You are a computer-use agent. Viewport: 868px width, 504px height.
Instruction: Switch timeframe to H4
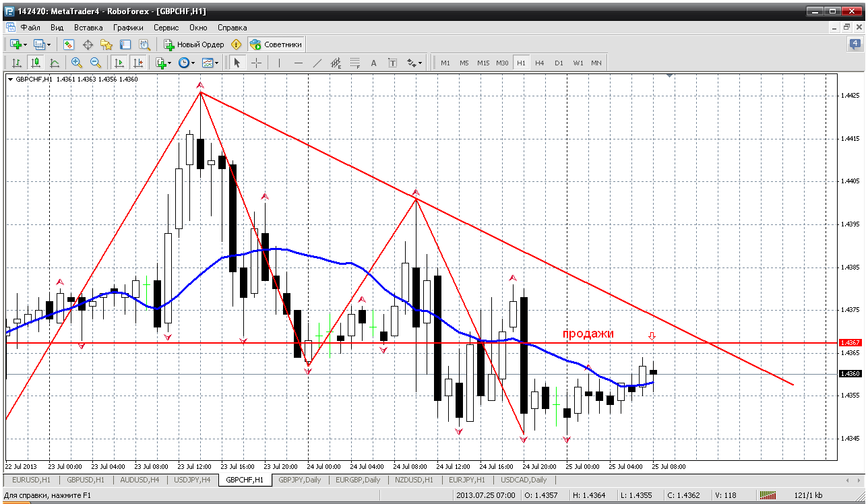point(540,63)
